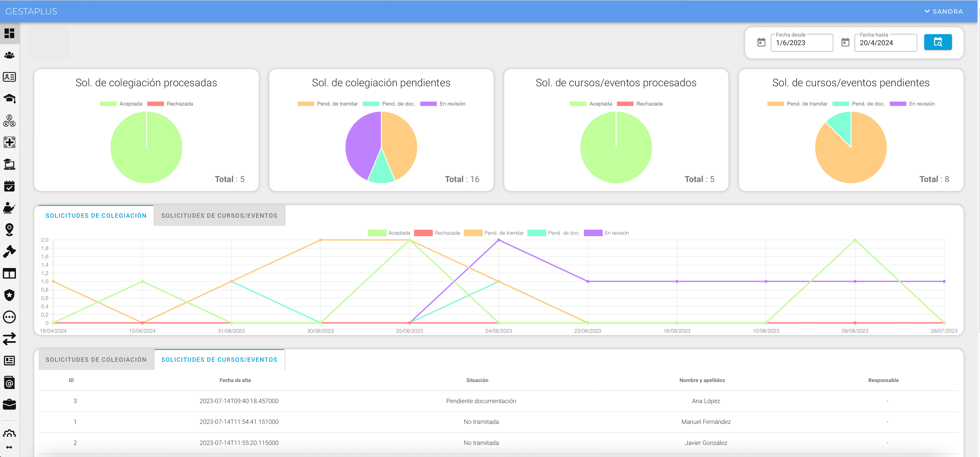Click the gavel icon in the sidebar
Image resolution: width=980 pixels, height=457 pixels.
(x=10, y=251)
